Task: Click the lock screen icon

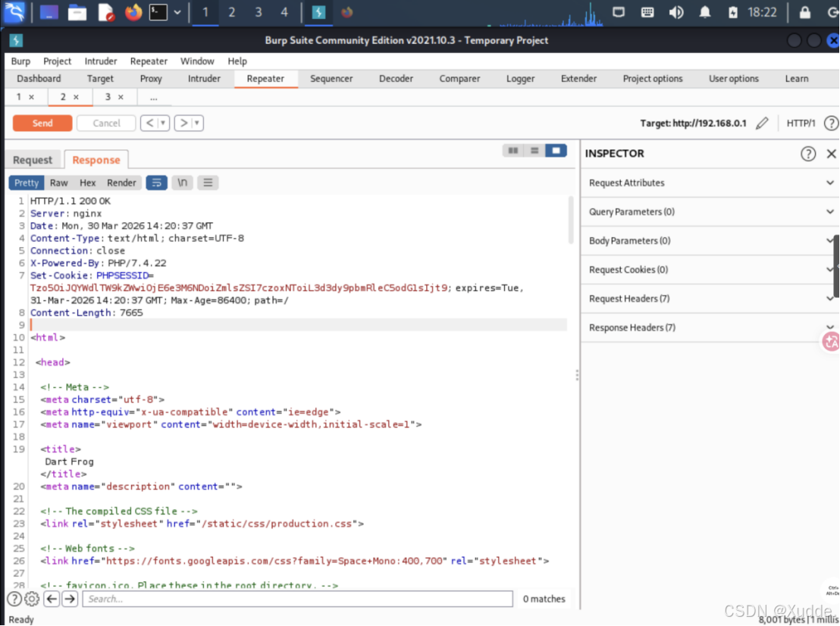Action: tap(804, 12)
